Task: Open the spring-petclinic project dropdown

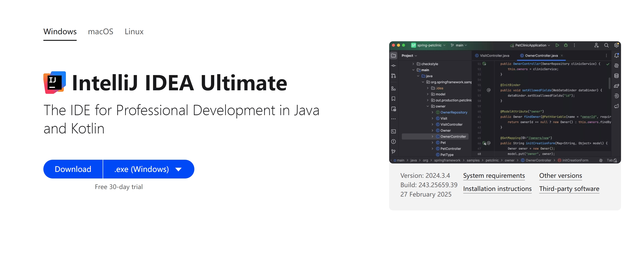Action: pyautogui.click(x=428, y=45)
